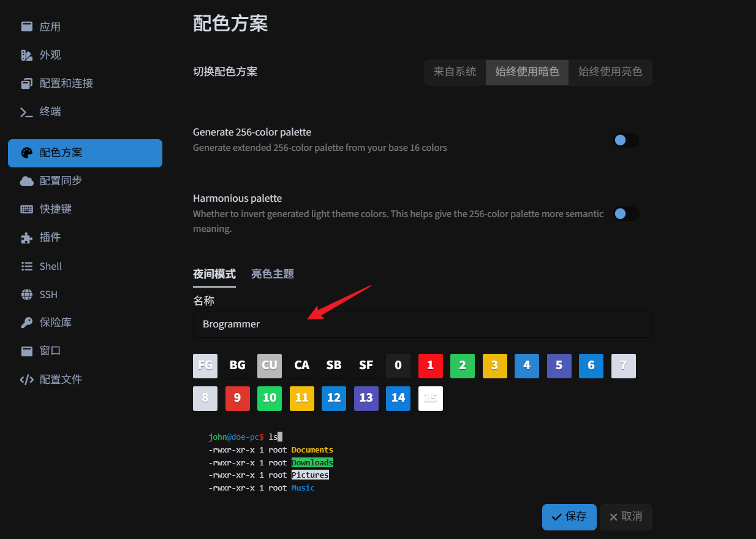This screenshot has height=539, width=756.
Task: Open the 终端 settings section
Action: point(85,112)
